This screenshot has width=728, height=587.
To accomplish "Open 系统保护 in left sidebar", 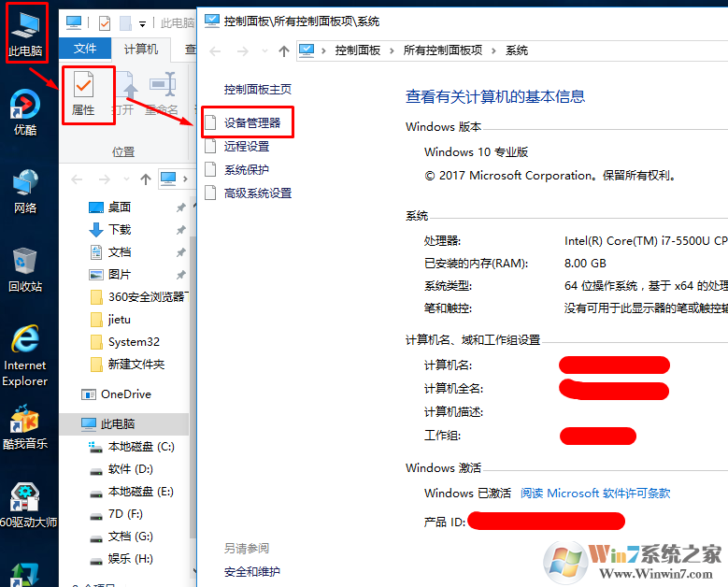I will point(247,169).
